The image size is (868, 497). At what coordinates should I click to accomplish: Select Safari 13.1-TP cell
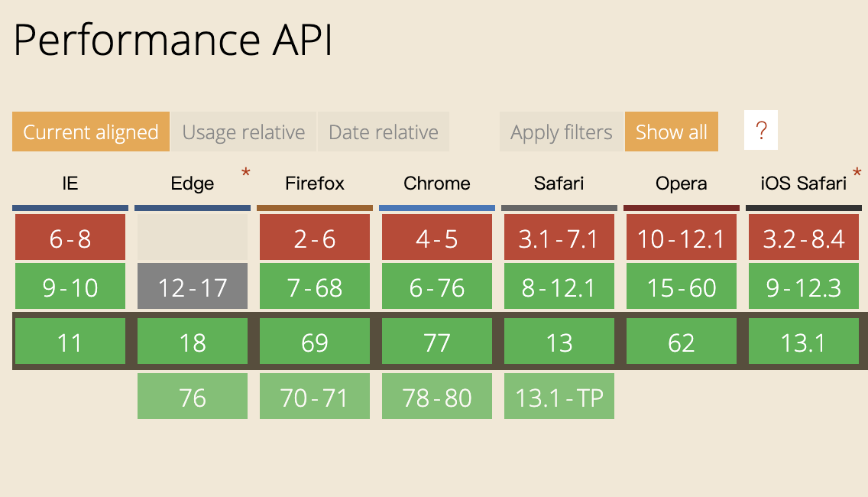559,396
